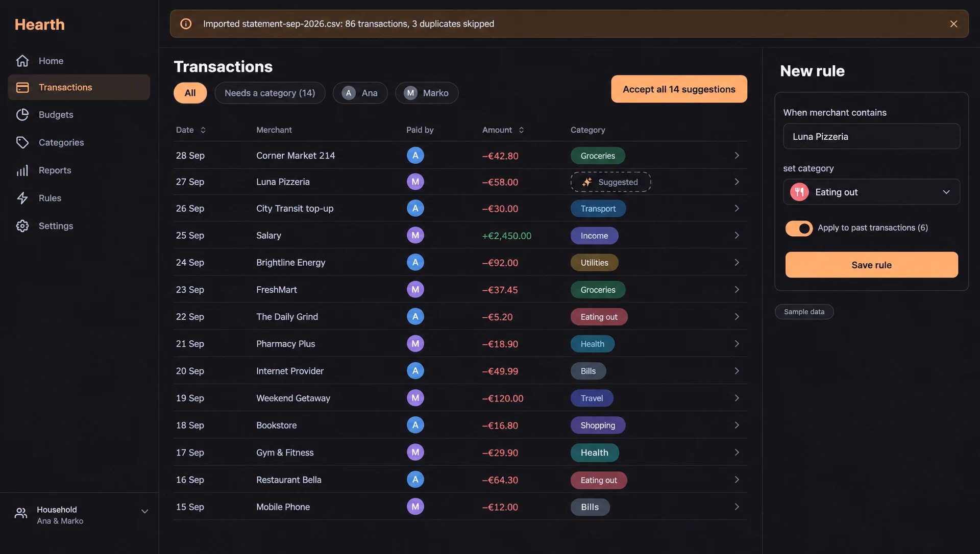Image resolution: width=980 pixels, height=554 pixels.
Task: Select the All filter tab
Action: point(190,93)
